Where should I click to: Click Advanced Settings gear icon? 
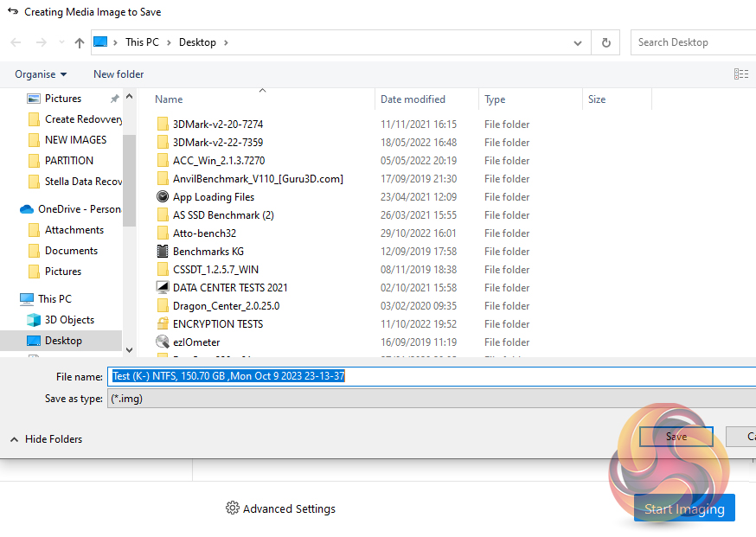point(233,508)
